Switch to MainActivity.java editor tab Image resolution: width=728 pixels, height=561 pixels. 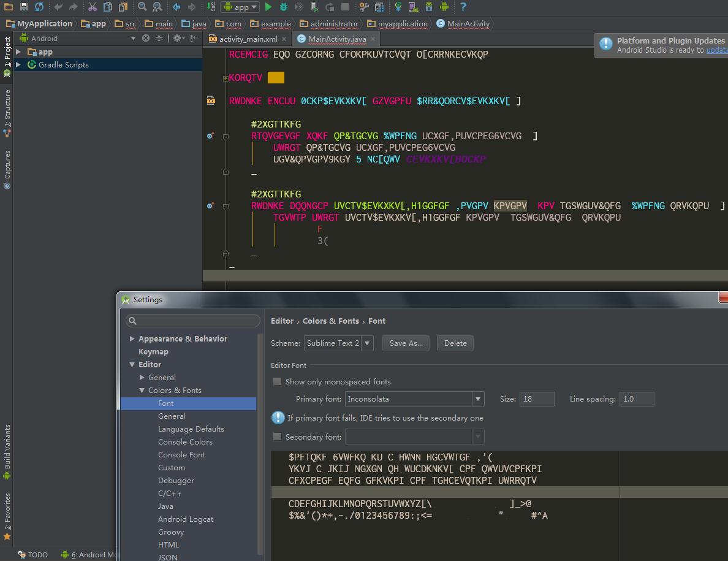pos(337,39)
